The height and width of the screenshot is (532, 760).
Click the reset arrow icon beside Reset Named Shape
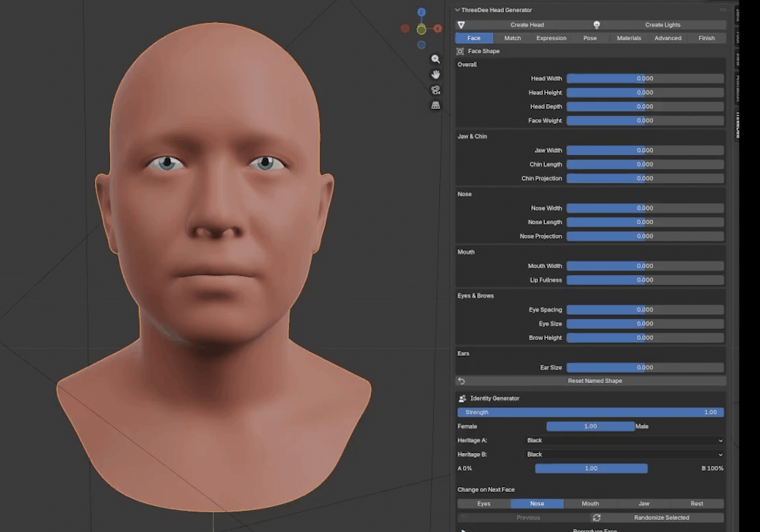(461, 381)
